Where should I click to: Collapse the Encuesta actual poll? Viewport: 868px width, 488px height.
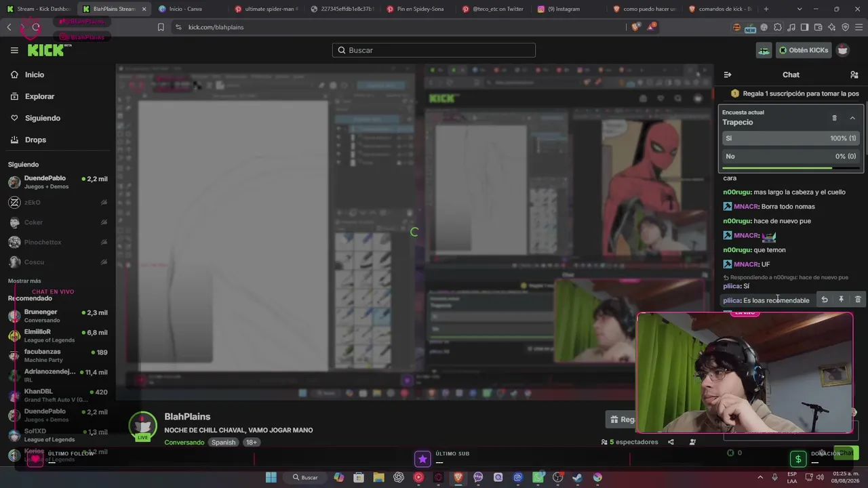[852, 118]
